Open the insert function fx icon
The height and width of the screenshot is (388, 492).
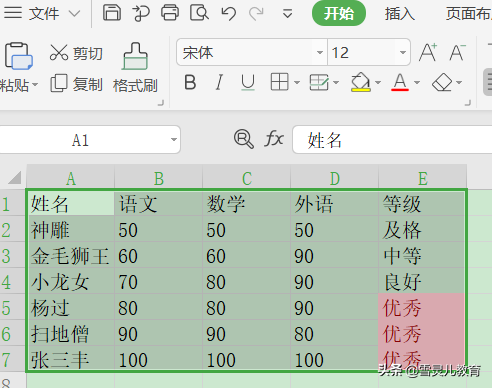click(274, 139)
